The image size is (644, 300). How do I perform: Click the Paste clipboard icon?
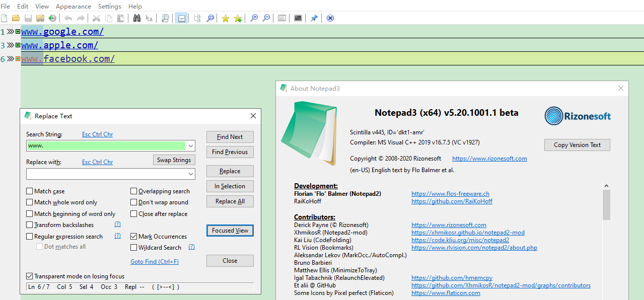pyautogui.click(x=120, y=18)
